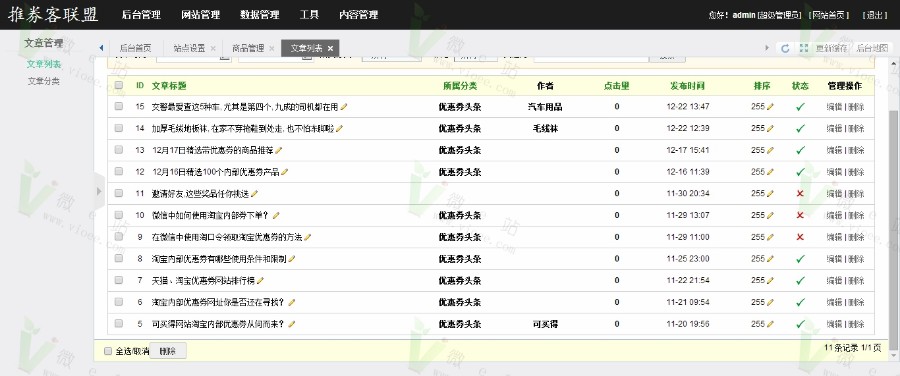Click the refresh icon on the tab bar

(785, 49)
